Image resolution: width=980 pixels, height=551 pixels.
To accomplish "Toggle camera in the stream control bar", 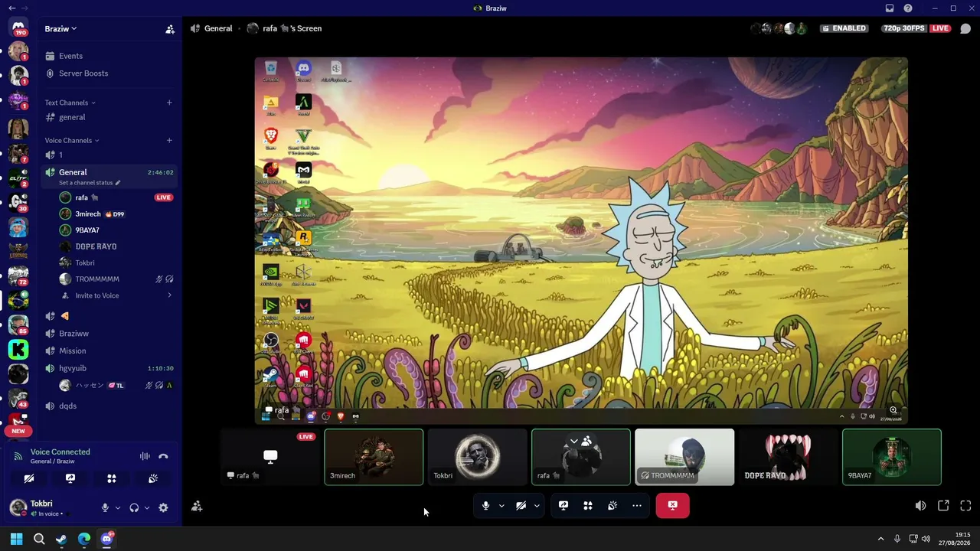I will coord(521,506).
